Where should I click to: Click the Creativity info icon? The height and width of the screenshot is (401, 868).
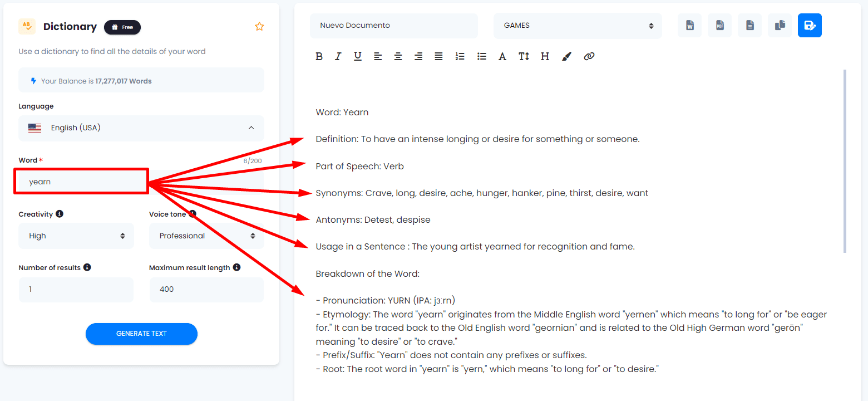(x=60, y=214)
